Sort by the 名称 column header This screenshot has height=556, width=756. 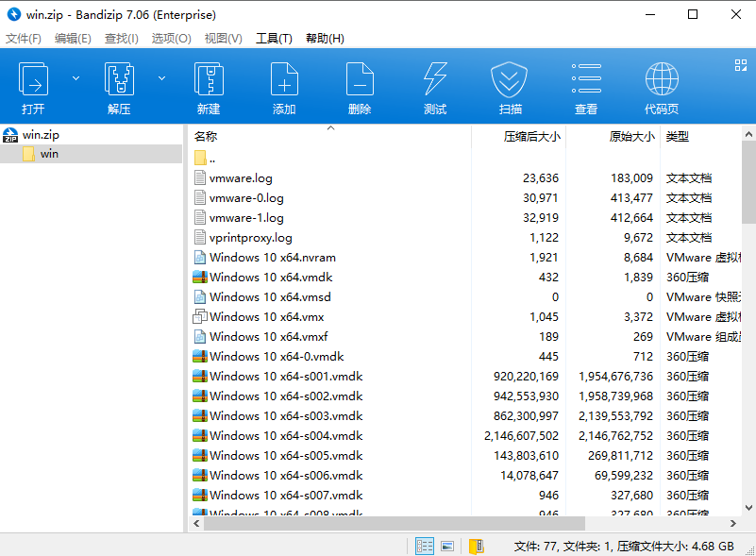tap(206, 137)
